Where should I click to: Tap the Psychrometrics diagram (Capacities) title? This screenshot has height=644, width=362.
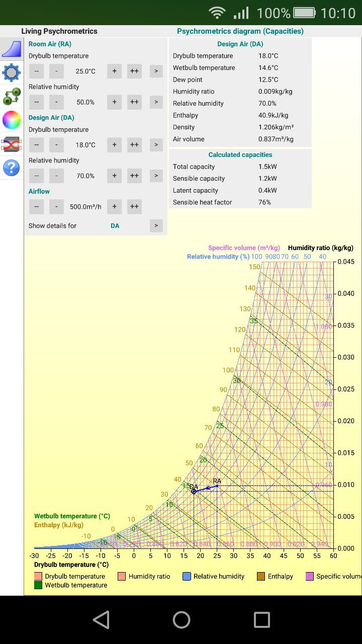[x=240, y=31]
